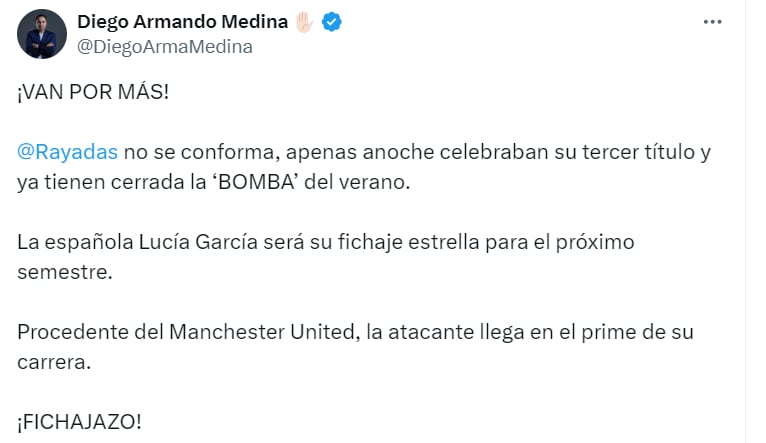This screenshot has width=766, height=443.
Task: Click the phrase 'del verano'
Action: coord(372,182)
